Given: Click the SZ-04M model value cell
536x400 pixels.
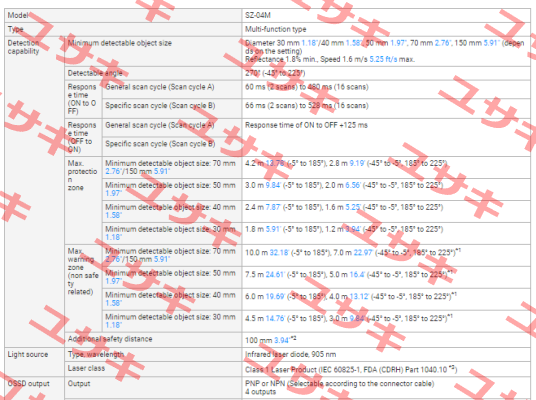Looking at the screenshot, I should click(386, 15).
